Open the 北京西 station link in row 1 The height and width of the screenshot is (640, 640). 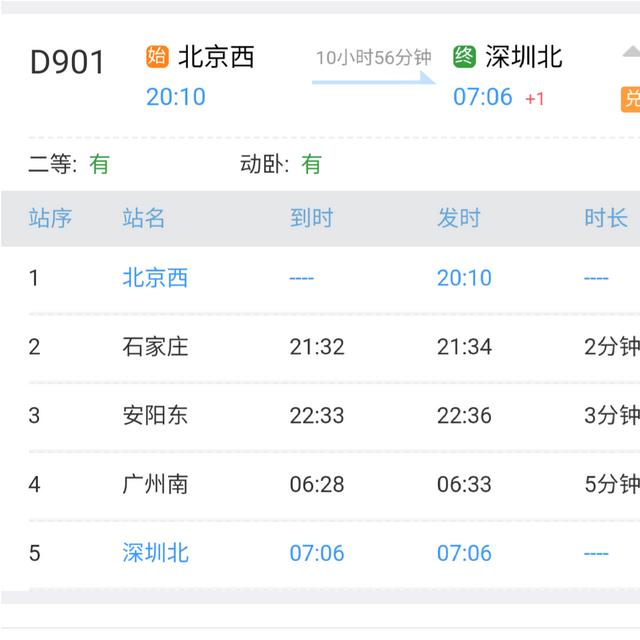[155, 278]
